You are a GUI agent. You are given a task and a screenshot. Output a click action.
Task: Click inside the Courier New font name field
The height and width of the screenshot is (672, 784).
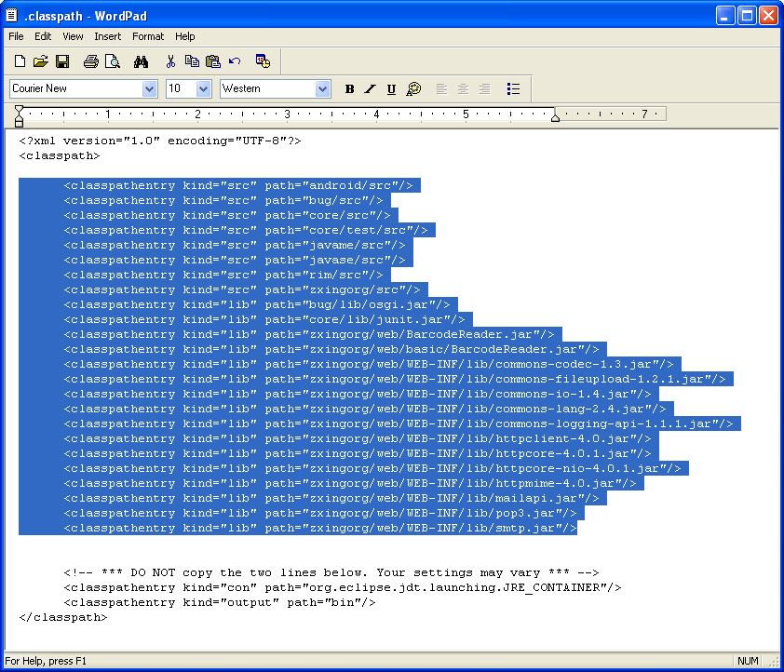(76, 89)
